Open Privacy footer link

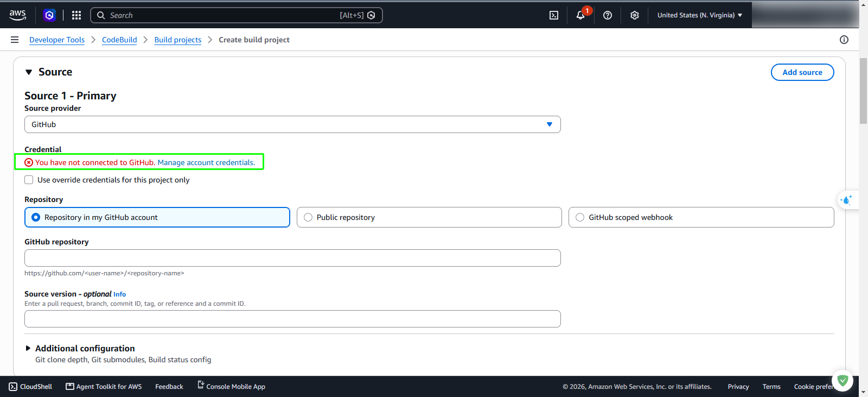coord(738,387)
